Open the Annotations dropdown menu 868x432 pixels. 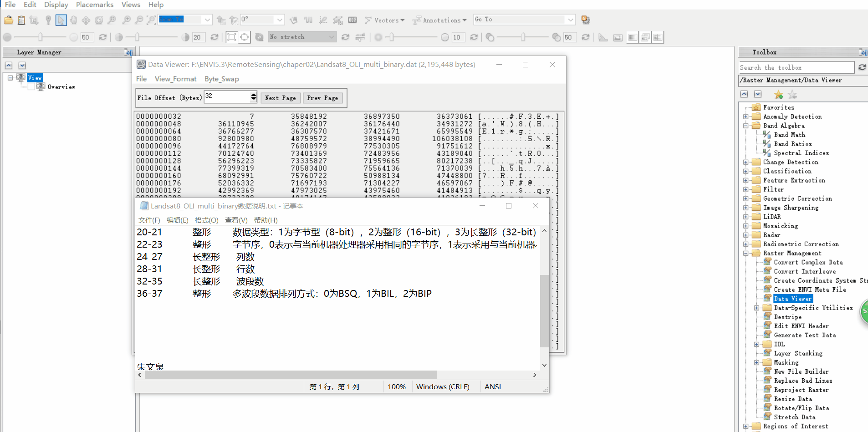[439, 20]
